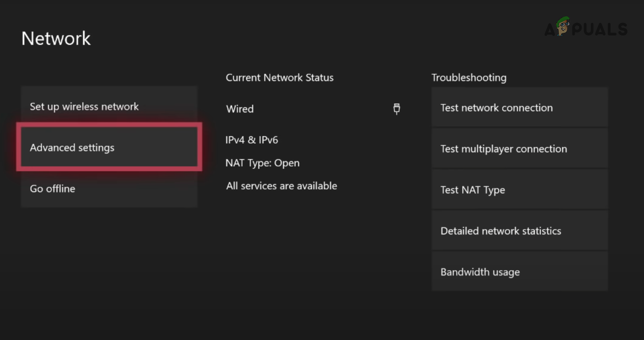This screenshot has width=644, height=340.
Task: View Detailed network statistics
Action: point(520,231)
